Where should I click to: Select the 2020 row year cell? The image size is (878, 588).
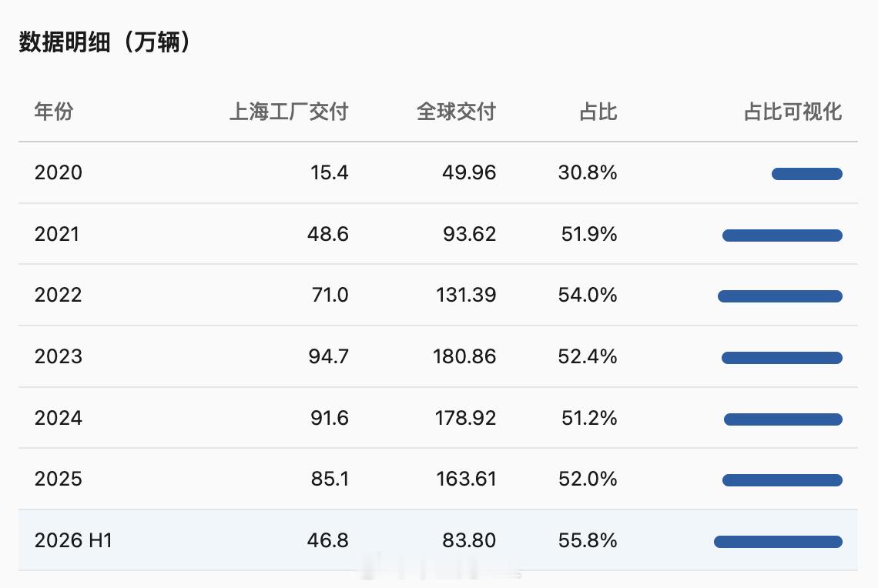[59, 172]
